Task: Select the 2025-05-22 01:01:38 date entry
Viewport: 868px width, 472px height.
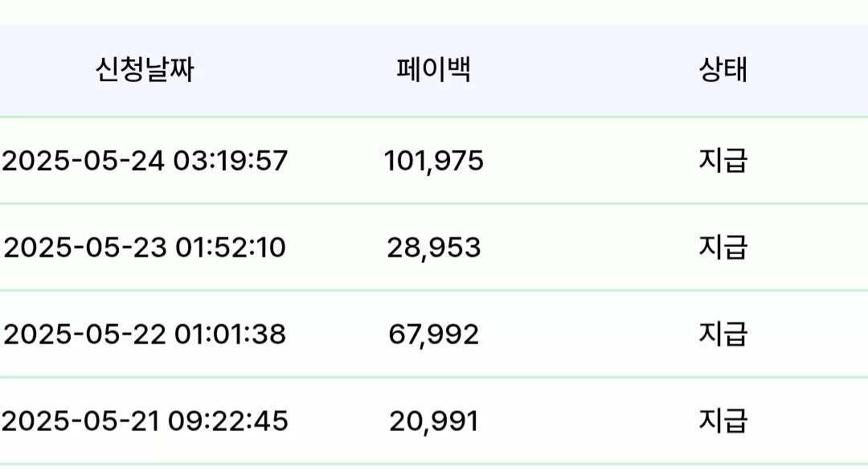Action: click(x=145, y=334)
